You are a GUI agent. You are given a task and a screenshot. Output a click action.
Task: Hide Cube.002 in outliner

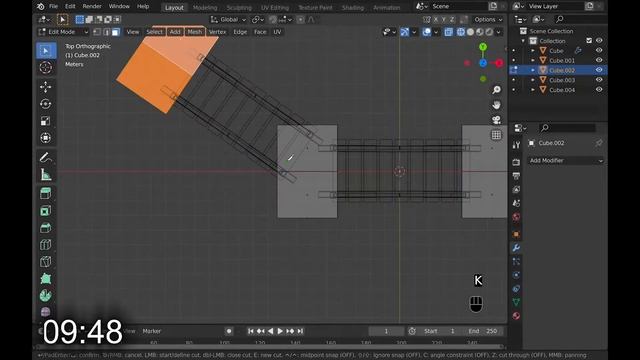pyautogui.click(x=599, y=70)
